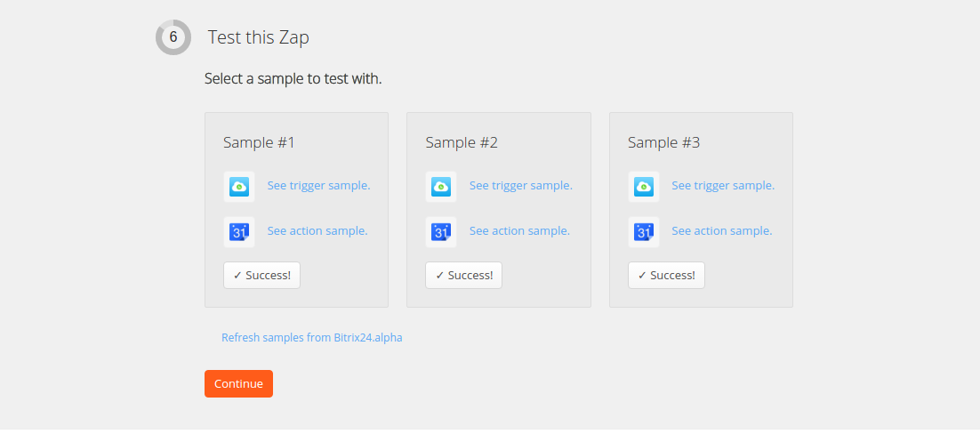
Task: Click the orange Continue button
Action: point(238,384)
